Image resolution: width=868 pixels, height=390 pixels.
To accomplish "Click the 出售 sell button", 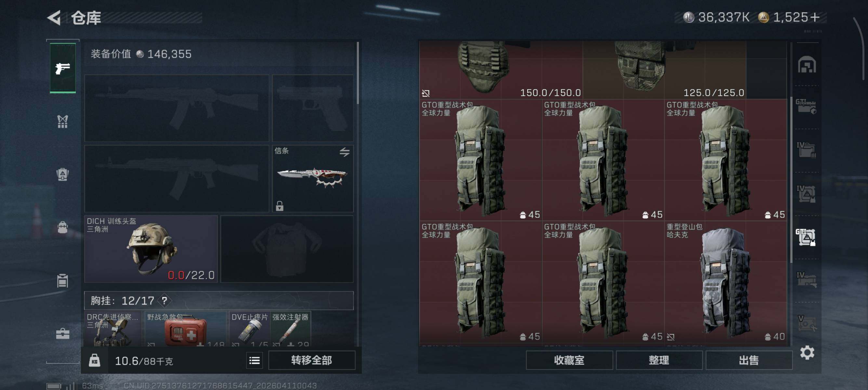I will 749,360.
